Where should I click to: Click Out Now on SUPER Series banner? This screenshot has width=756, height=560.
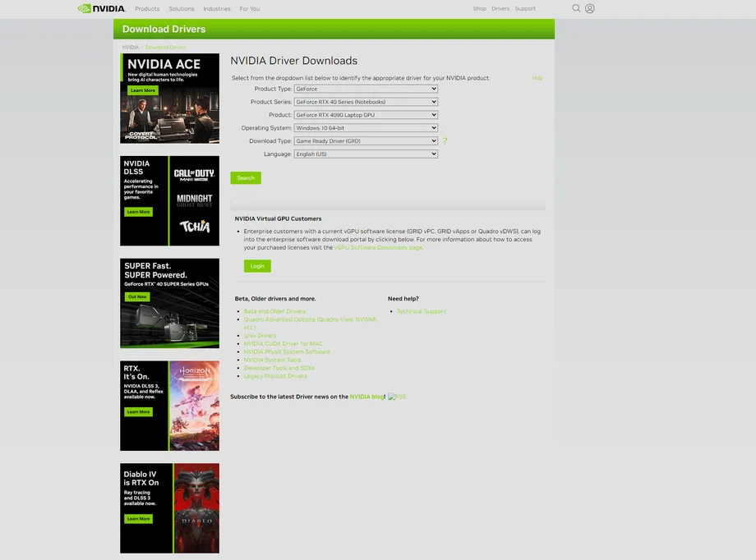[137, 296]
